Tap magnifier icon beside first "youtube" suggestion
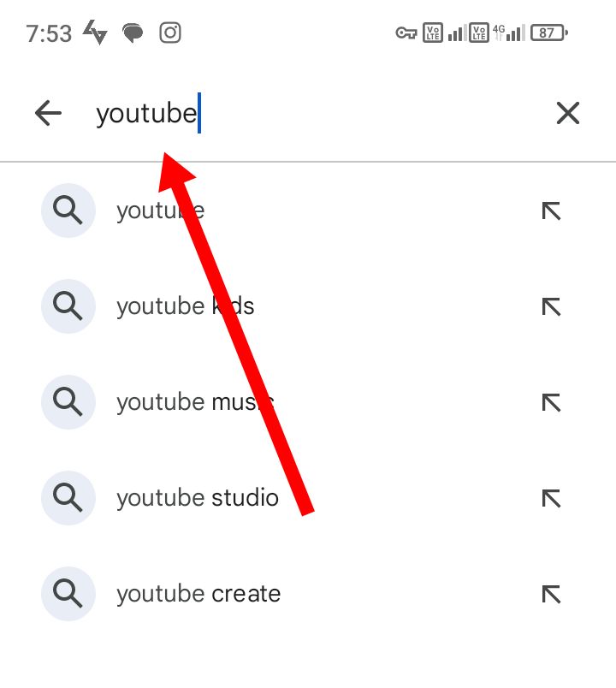 pos(68,210)
